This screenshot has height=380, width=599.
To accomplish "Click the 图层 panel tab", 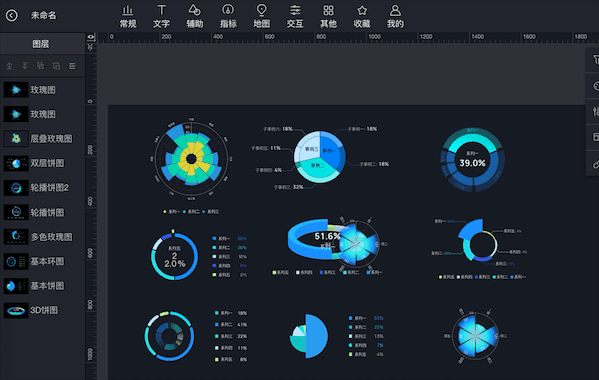I will pos(41,44).
